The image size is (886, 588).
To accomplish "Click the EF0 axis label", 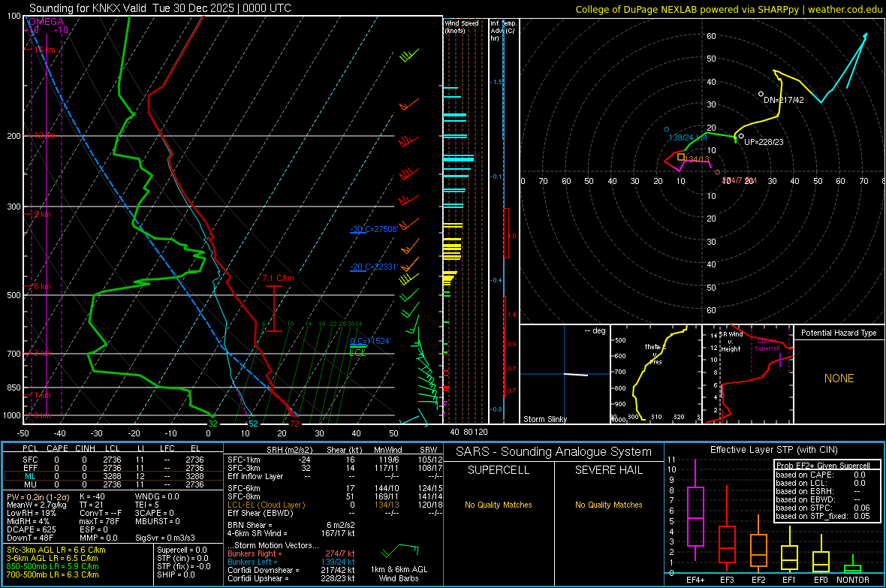I will tap(821, 580).
